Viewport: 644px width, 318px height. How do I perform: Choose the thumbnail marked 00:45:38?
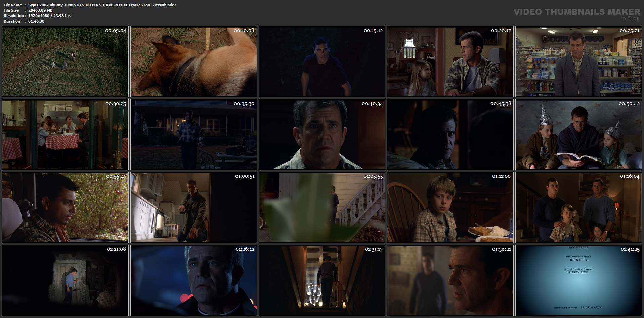pyautogui.click(x=450, y=134)
